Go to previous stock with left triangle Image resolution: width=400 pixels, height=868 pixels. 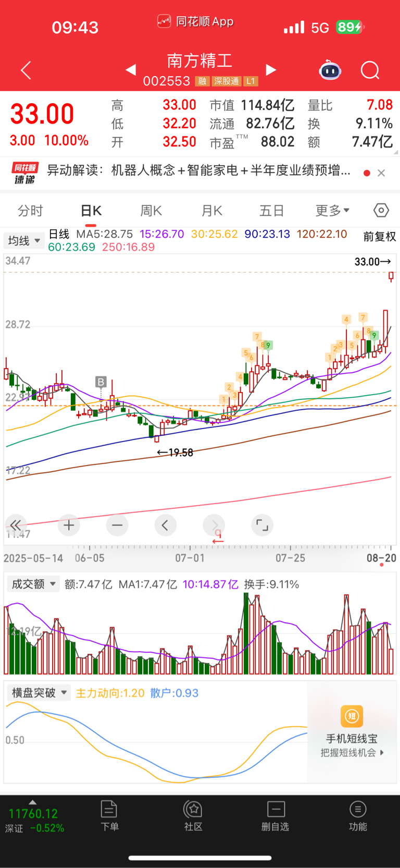pos(131,69)
